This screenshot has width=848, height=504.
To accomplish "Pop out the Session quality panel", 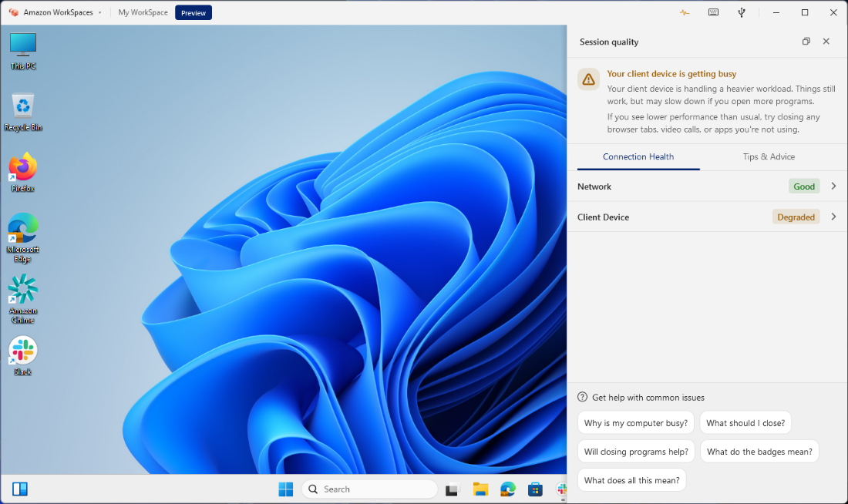I will pos(806,41).
